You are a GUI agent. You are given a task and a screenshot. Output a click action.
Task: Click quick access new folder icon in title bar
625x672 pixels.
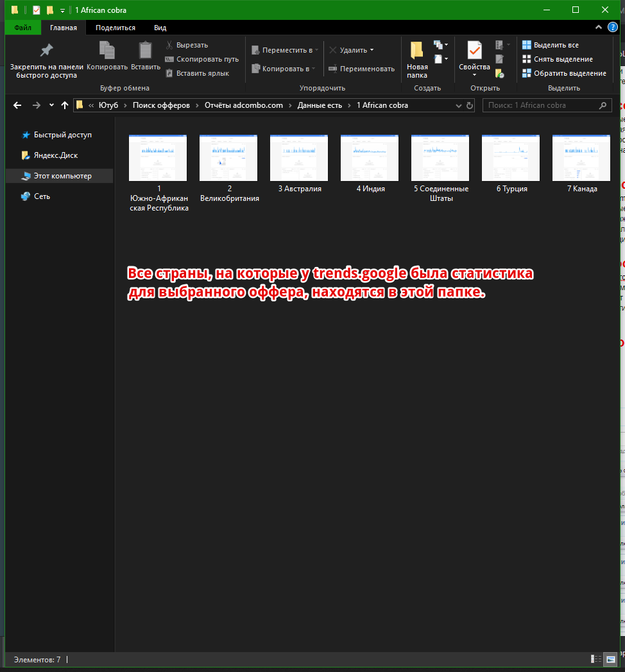click(50, 10)
